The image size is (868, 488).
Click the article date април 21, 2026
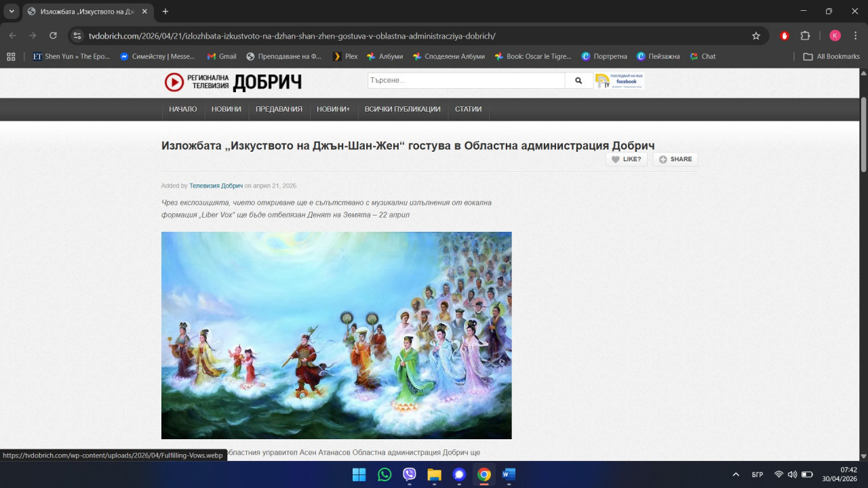coord(275,186)
